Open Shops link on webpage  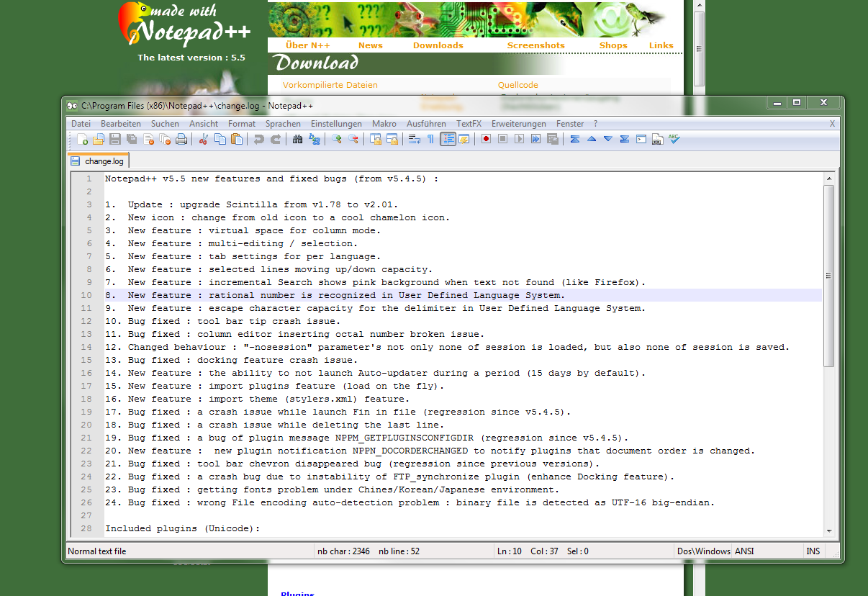point(613,45)
